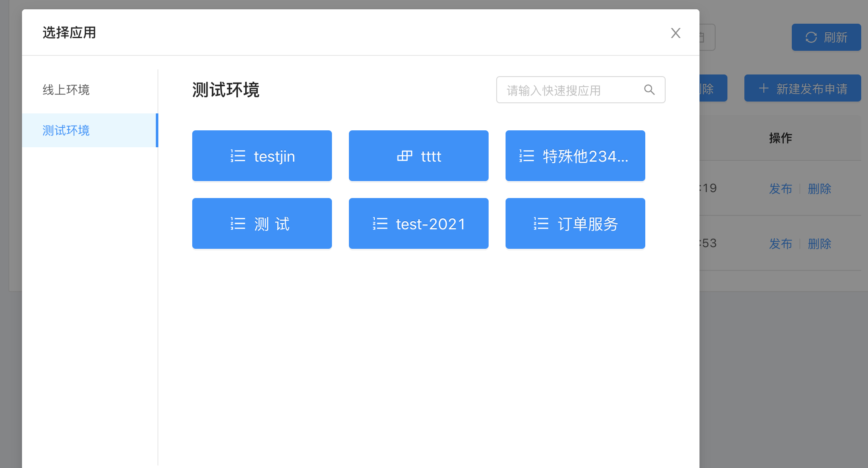Screen dimensions: 868x468
Task: Click the list icon on 订单服务 card
Action: pos(541,223)
